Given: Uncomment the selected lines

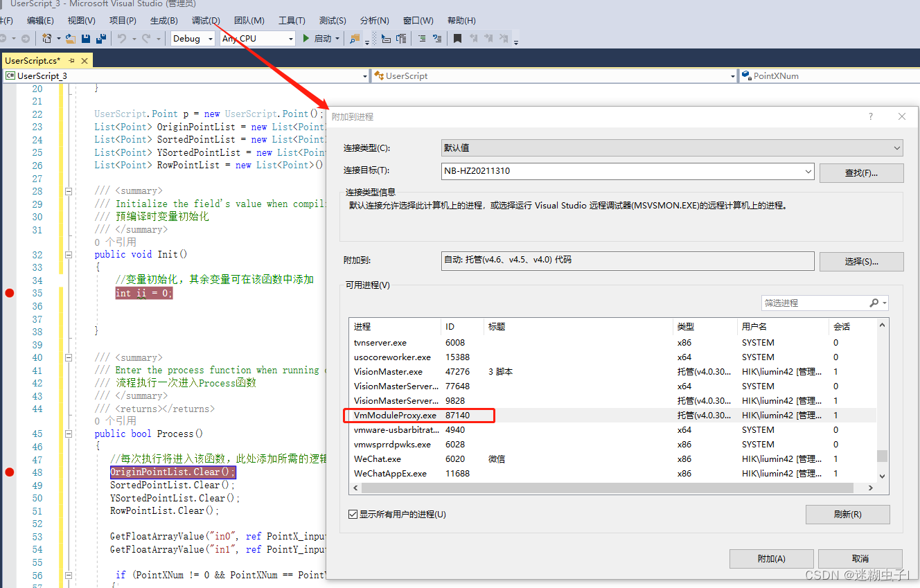Looking at the screenshot, I should pyautogui.click(x=437, y=39).
